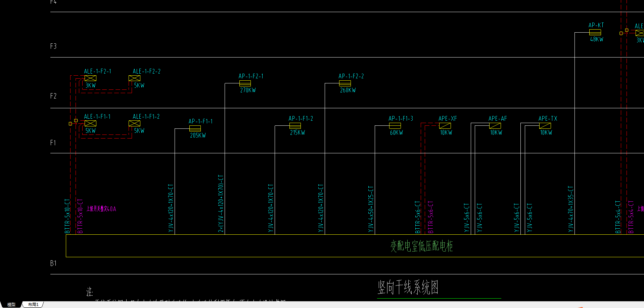Click the 215KW load value

pyautogui.click(x=297, y=133)
